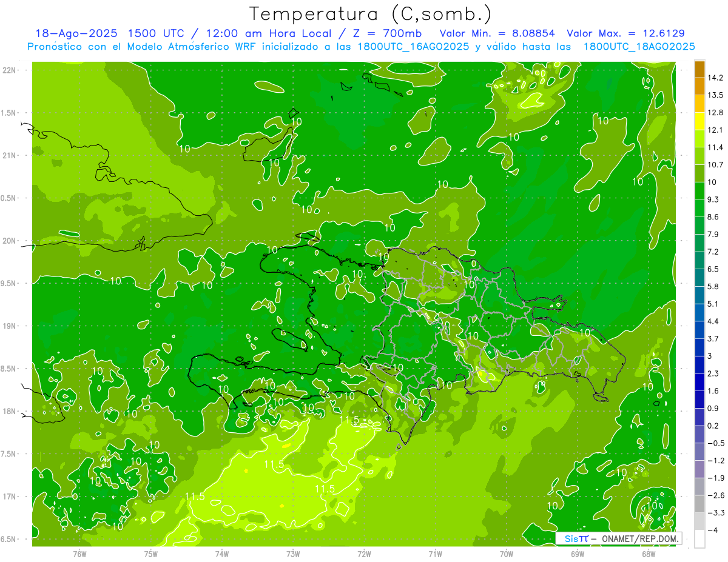The width and height of the screenshot is (728, 562).
Task: Select the orange swatch between 13.5 and 14.2
Action: point(699,87)
